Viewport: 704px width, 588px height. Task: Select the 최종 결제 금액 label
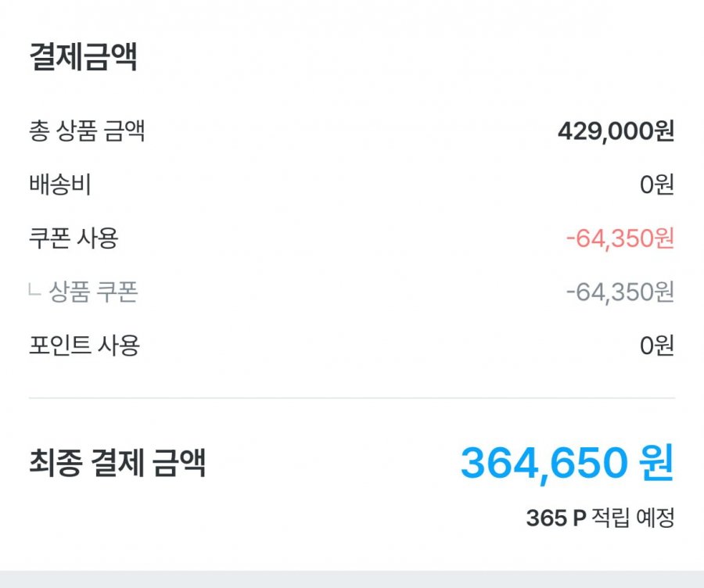tap(117, 463)
